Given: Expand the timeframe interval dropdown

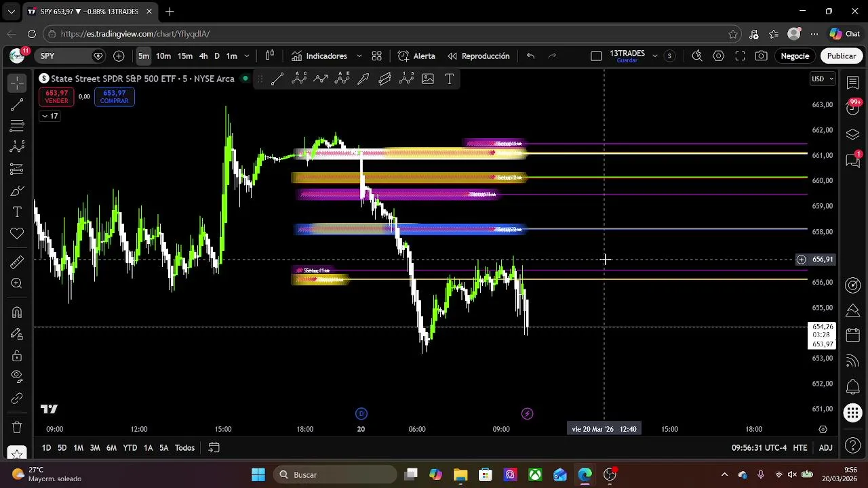Looking at the screenshot, I should click(247, 56).
